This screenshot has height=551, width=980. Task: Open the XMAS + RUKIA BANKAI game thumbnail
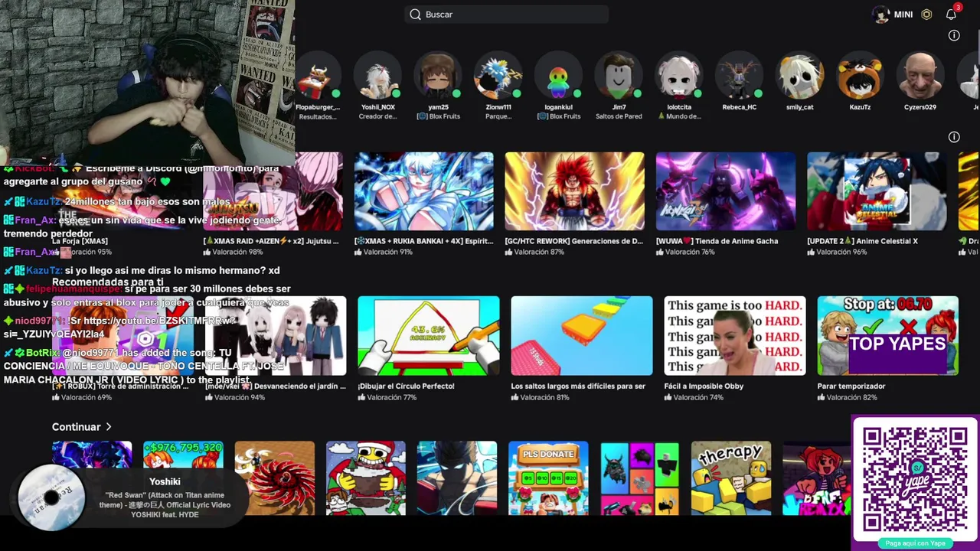(x=423, y=191)
